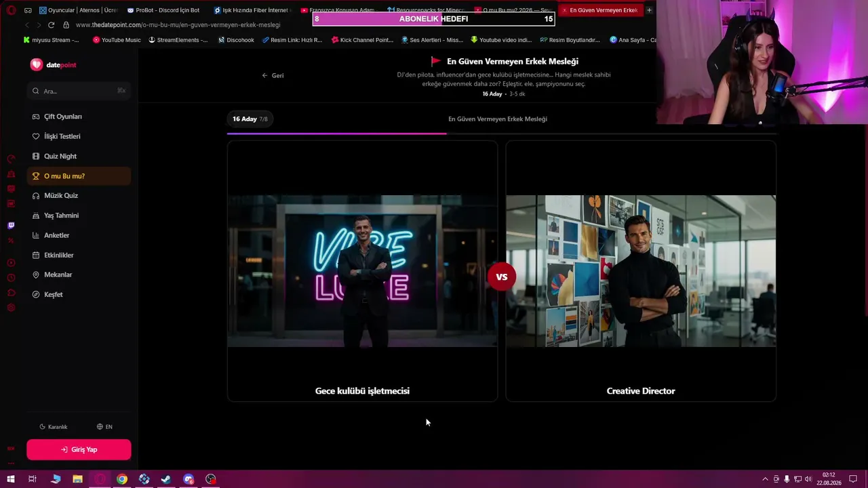Click the Gece kulübü işletmecisi caption
The width and height of the screenshot is (868, 488).
(362, 391)
